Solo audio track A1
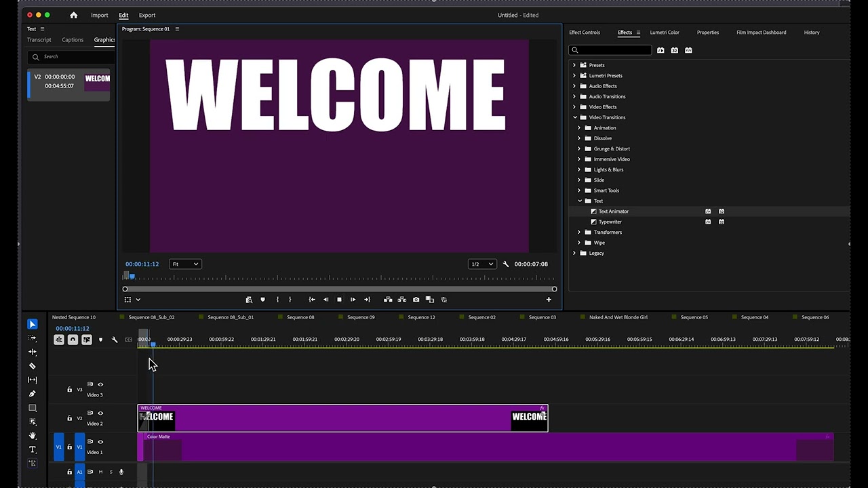This screenshot has width=868, height=488. (x=111, y=472)
